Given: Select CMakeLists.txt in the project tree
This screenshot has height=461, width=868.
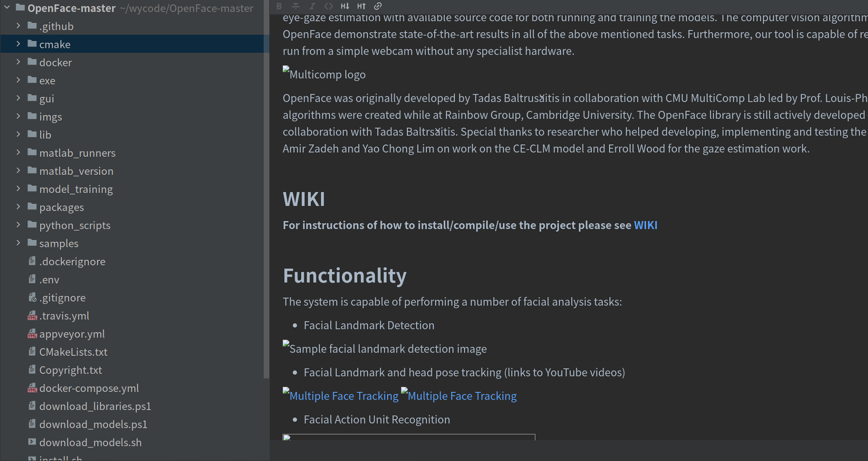Looking at the screenshot, I should tap(73, 352).
